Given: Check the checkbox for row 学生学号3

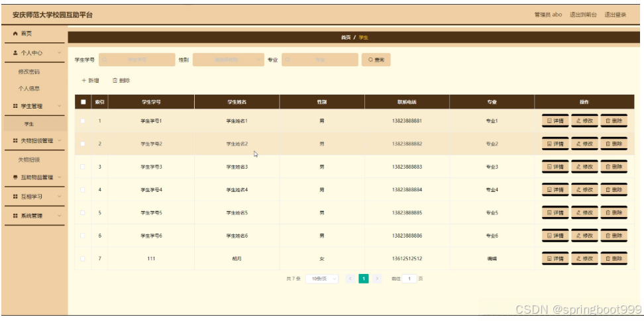Looking at the screenshot, I should pos(83,167).
